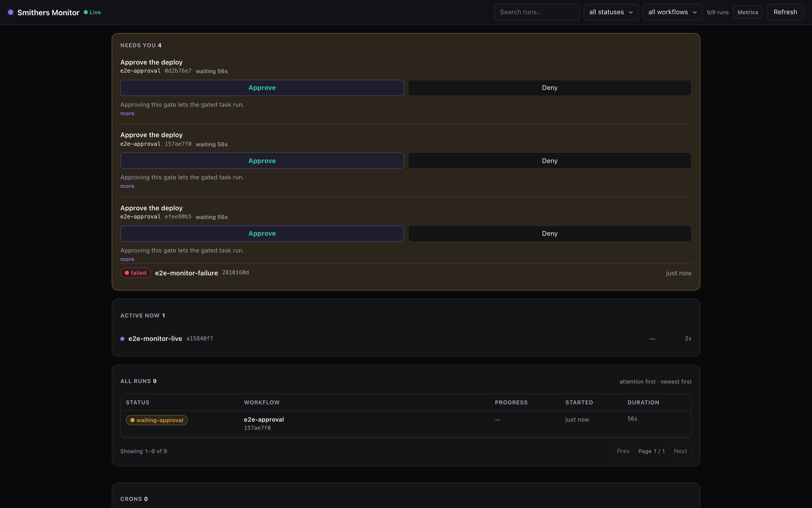Approve the deploy for run 0d2b76e7
Viewport: 812px width, 508px height.
262,88
